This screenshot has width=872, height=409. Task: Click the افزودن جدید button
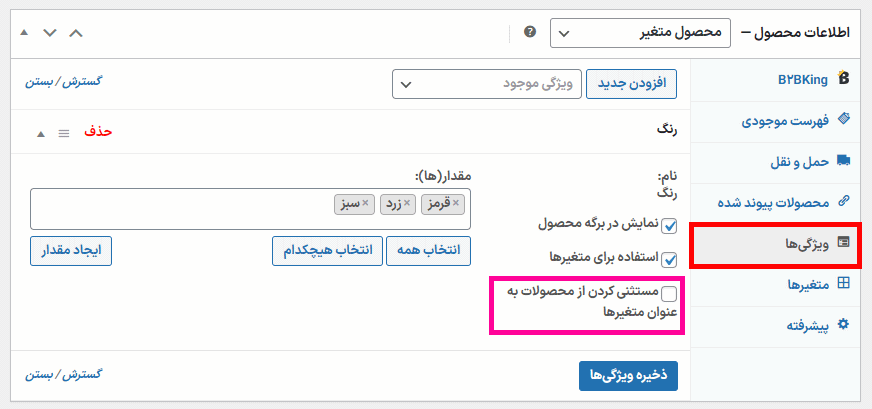point(631,84)
